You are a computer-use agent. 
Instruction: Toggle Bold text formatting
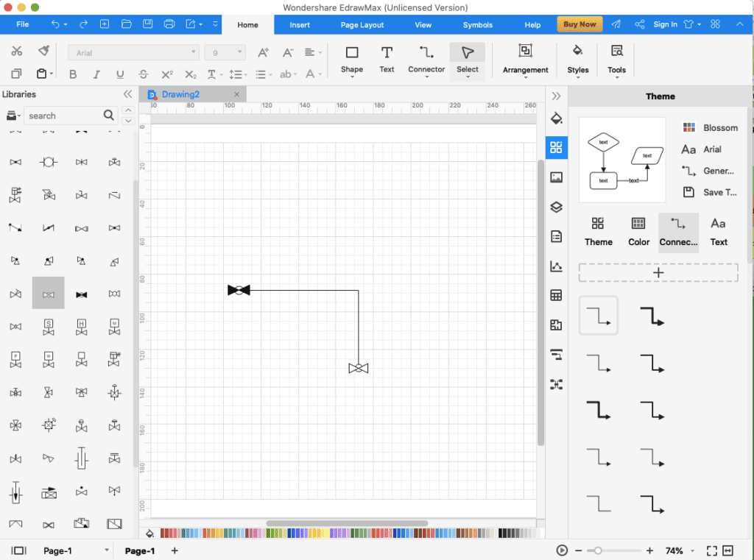click(x=73, y=74)
